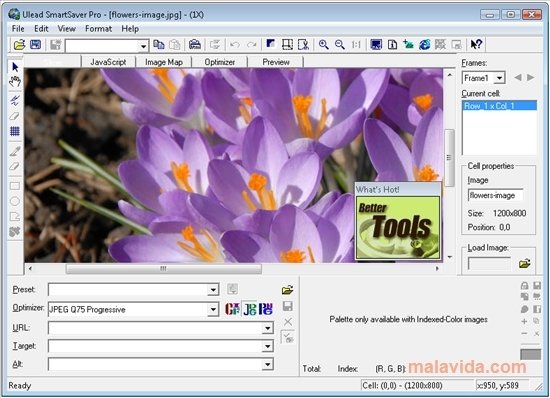Switch to the Optimizer tab
The height and width of the screenshot is (398, 550).
click(220, 62)
